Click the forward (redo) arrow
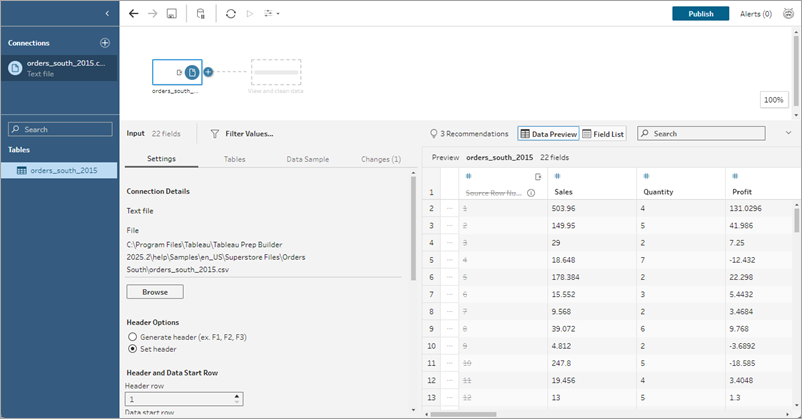 pyautogui.click(x=152, y=14)
